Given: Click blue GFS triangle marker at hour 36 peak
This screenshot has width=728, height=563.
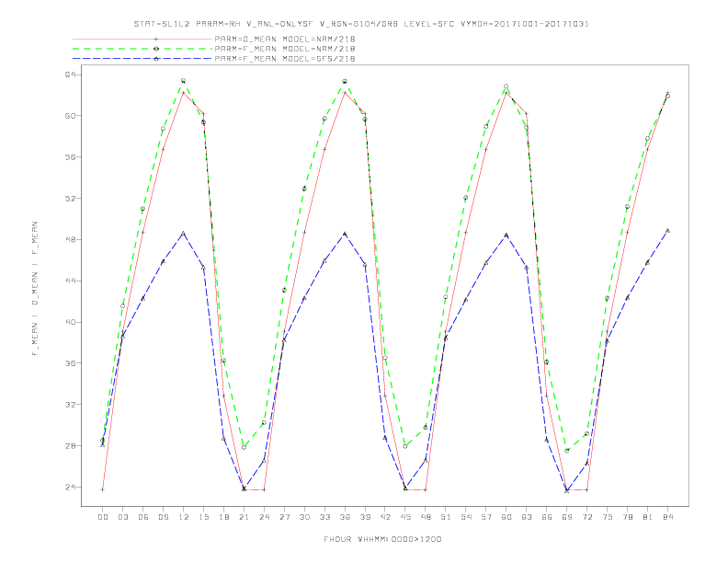Looking at the screenshot, I should (x=345, y=234).
